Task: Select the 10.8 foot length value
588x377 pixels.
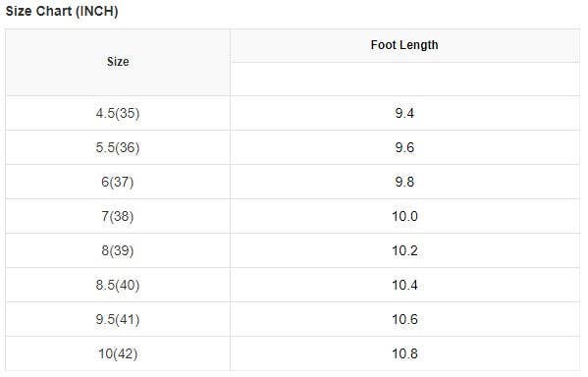Action: pyautogui.click(x=404, y=353)
